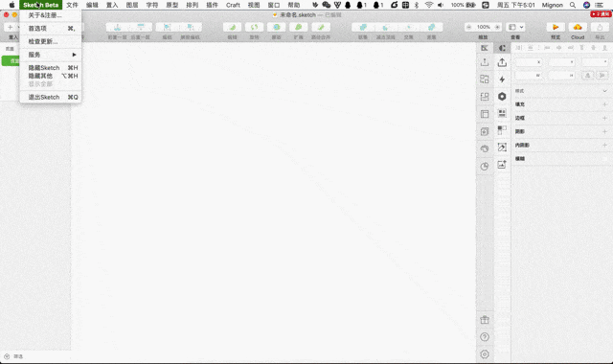Click the lightning bolt plugin icon
613x364 pixels.
[x=502, y=80]
